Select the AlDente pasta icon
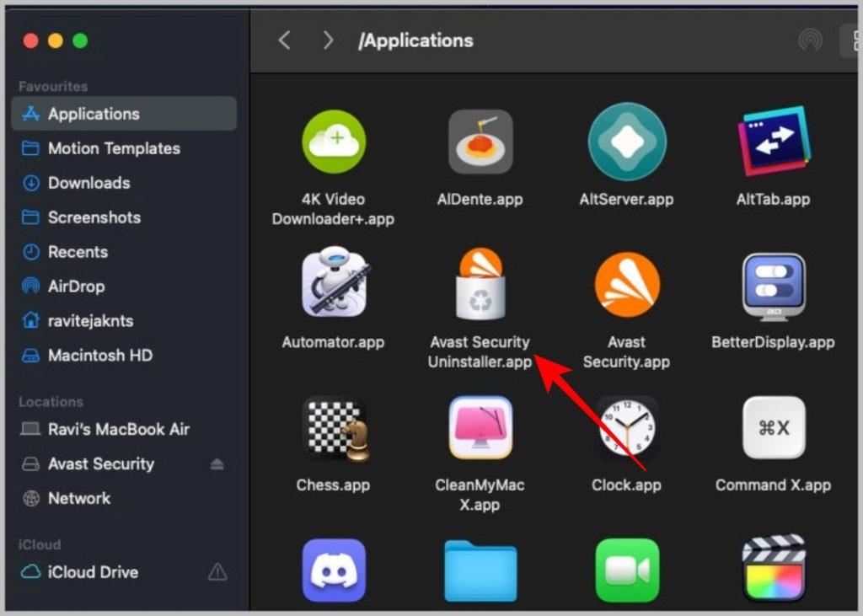This screenshot has width=863, height=616. click(480, 142)
